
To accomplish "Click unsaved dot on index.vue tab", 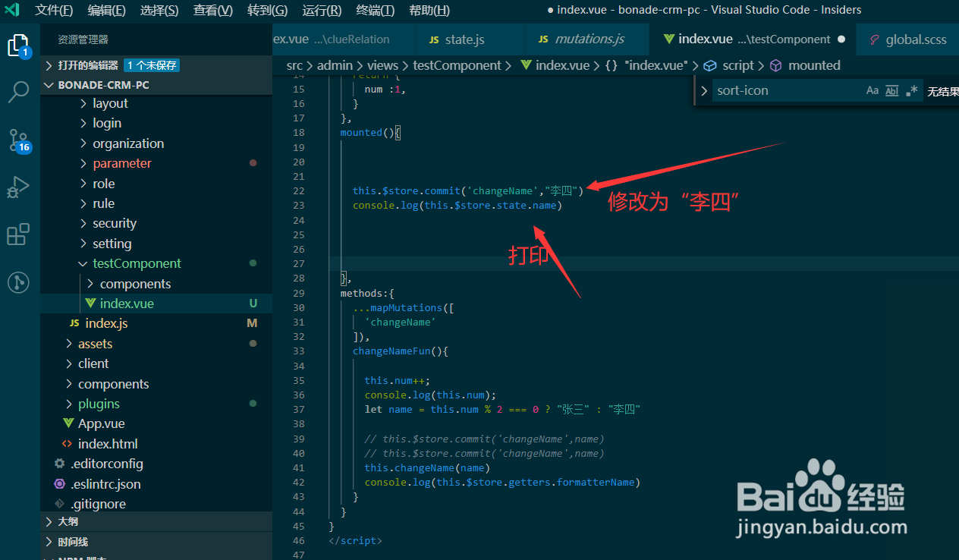I will pos(841,39).
